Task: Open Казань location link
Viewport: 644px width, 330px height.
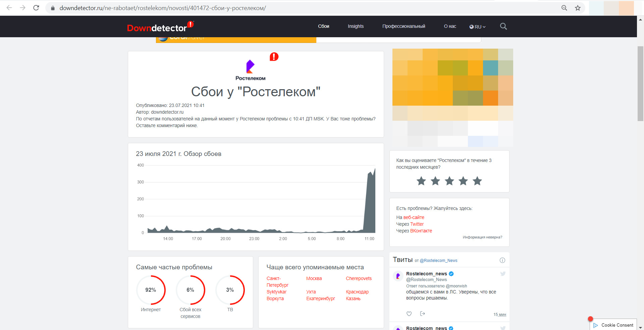Action: point(353,298)
